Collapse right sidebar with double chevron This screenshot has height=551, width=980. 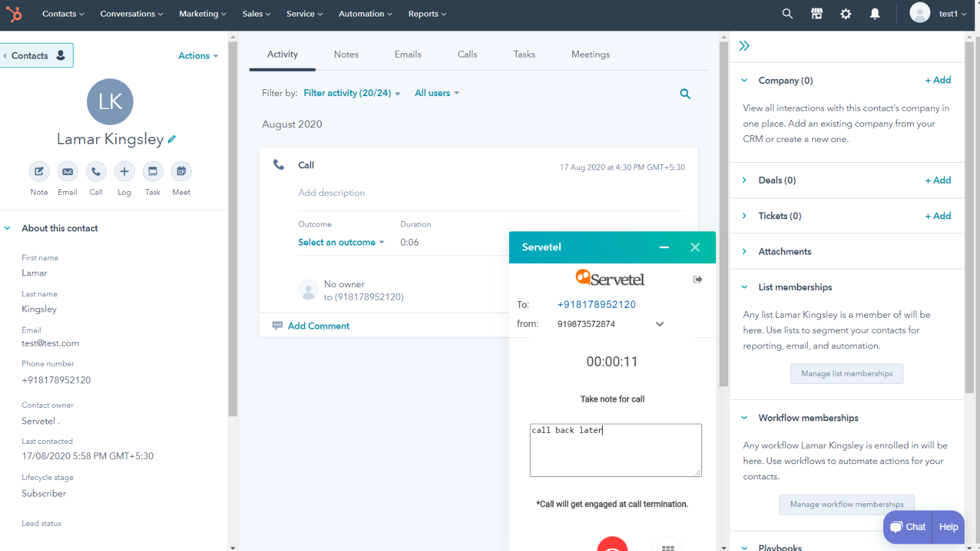(x=744, y=46)
